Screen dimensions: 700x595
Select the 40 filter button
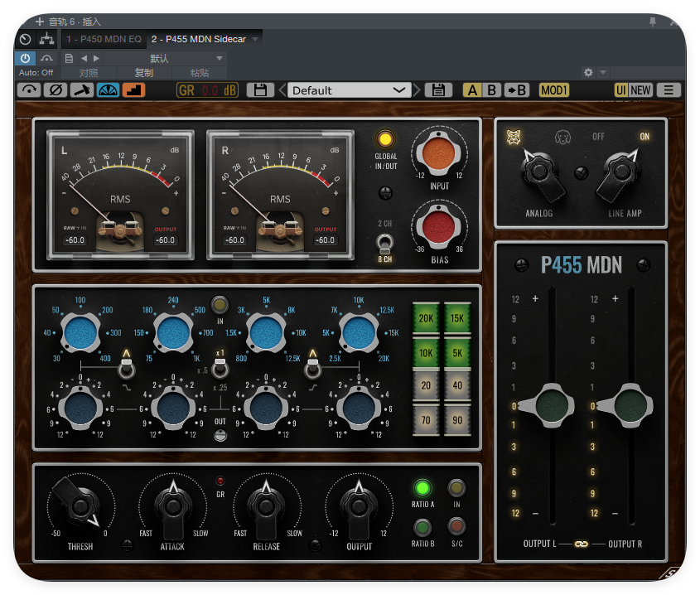click(457, 385)
